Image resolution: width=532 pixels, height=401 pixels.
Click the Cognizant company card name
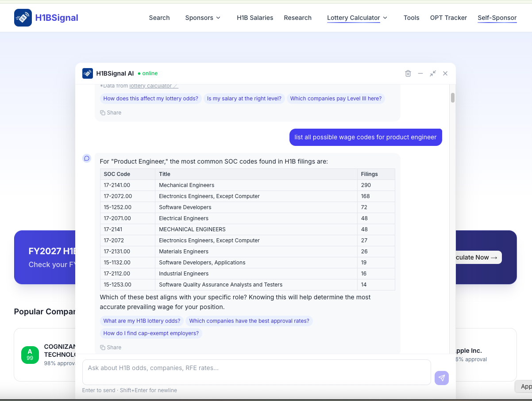click(60, 351)
